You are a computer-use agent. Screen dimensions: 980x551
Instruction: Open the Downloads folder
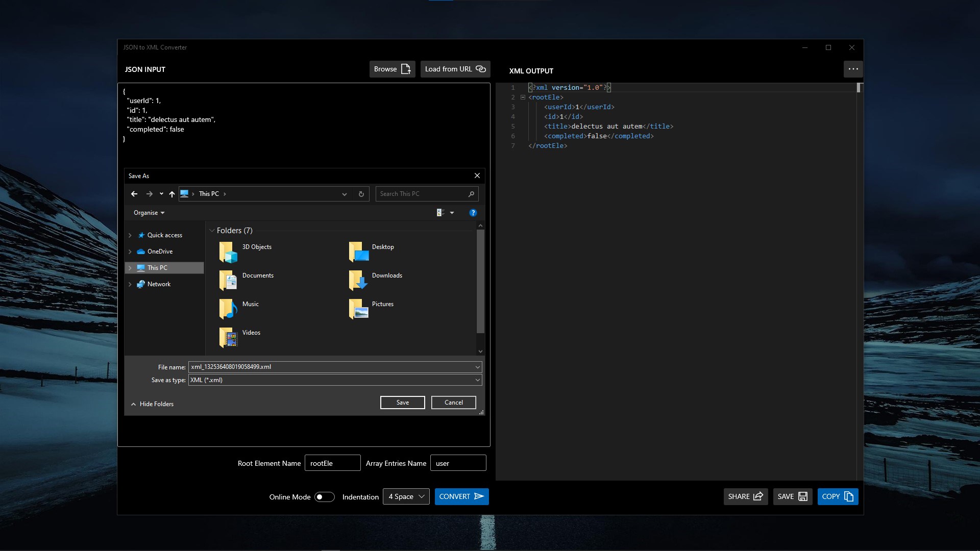(386, 275)
